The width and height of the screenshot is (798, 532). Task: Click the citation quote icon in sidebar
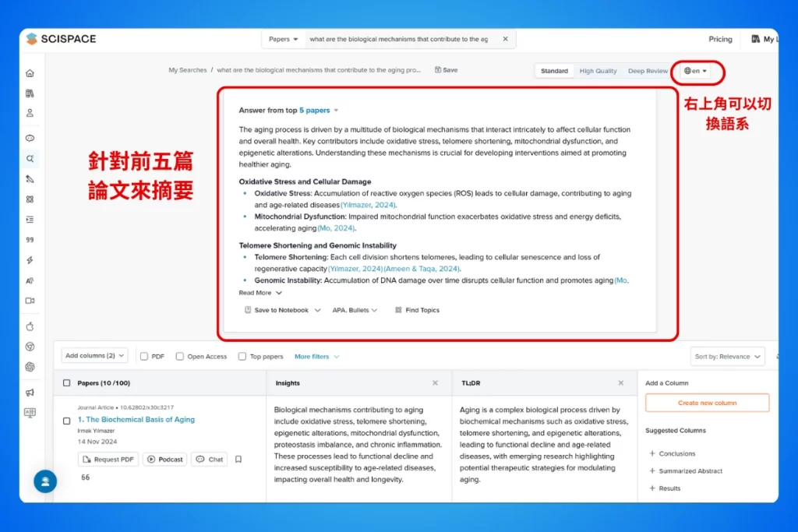tap(30, 240)
